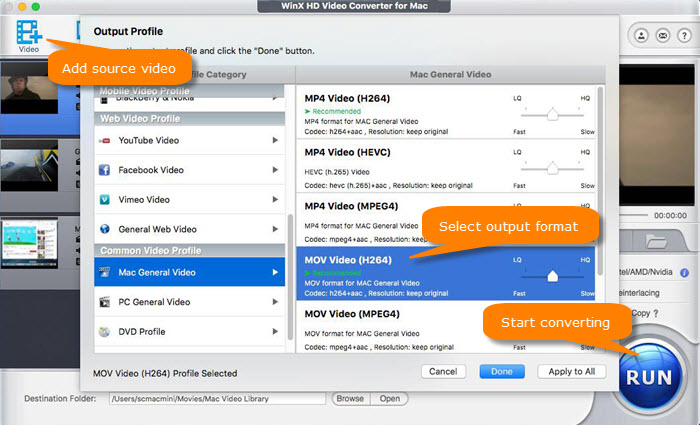Select MP4 Video (HEVC) profile
The width and height of the screenshot is (700, 425).
446,166
